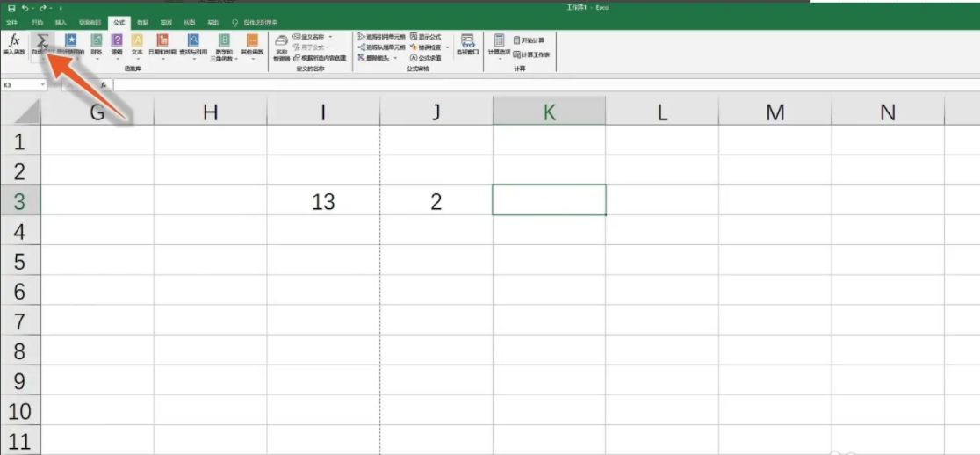Toggle Show Formulas (显示公式)
This screenshot has width=980, height=455.
[426, 37]
